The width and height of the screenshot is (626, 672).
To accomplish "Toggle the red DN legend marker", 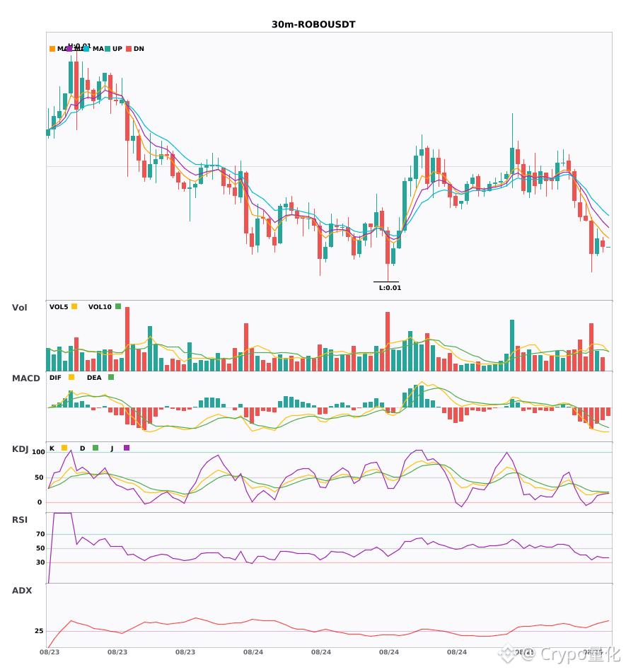I will point(129,49).
